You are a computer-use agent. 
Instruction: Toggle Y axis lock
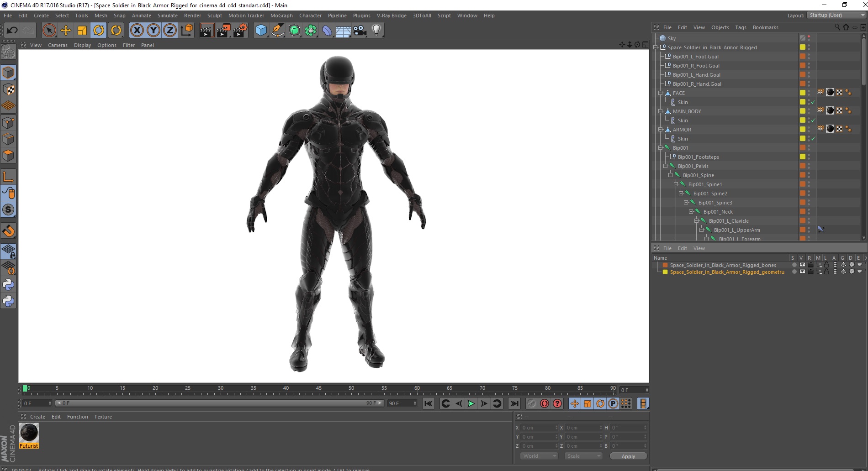coord(153,31)
